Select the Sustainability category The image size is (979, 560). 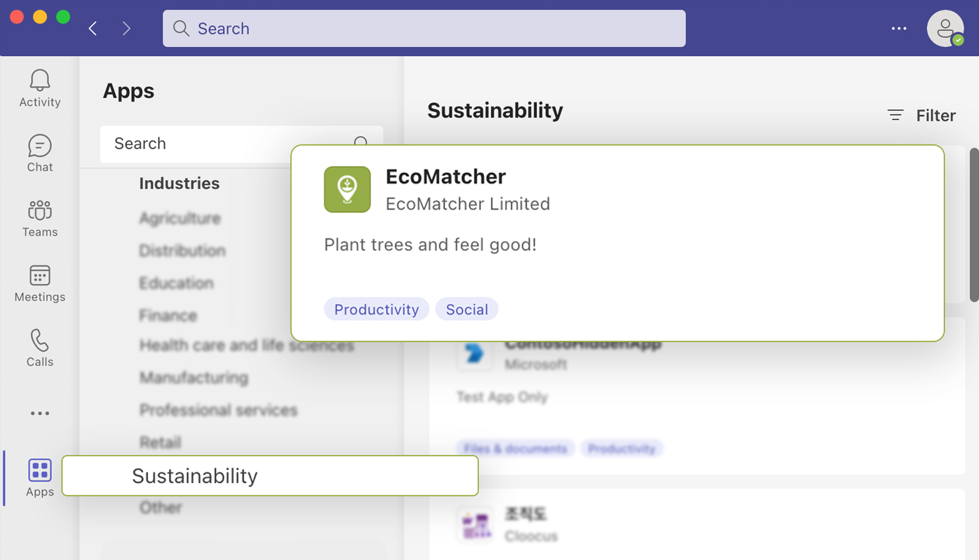(x=194, y=475)
